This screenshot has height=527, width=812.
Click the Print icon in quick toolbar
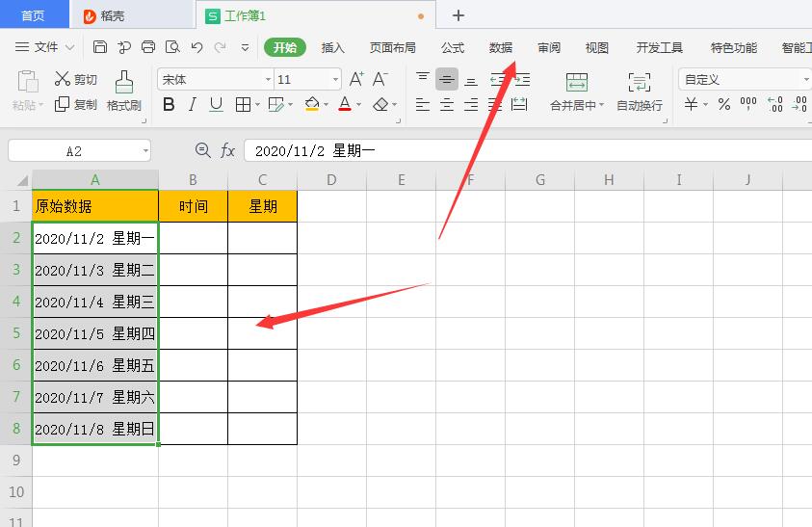tap(148, 47)
